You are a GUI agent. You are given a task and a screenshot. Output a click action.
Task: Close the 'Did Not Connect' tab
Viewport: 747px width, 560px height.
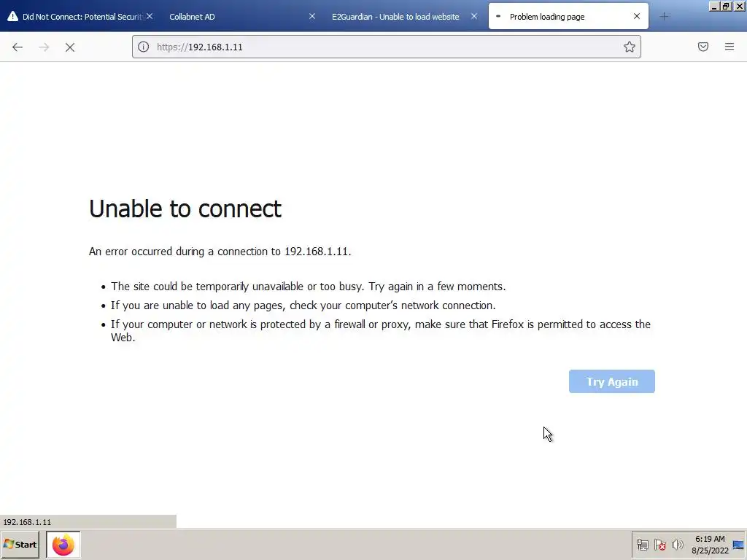tap(150, 16)
